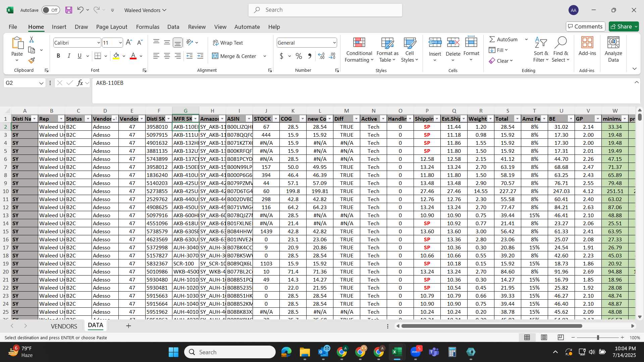Open the Calibri font name dropdown
Viewport: 644px width, 362px height.
coord(98,43)
